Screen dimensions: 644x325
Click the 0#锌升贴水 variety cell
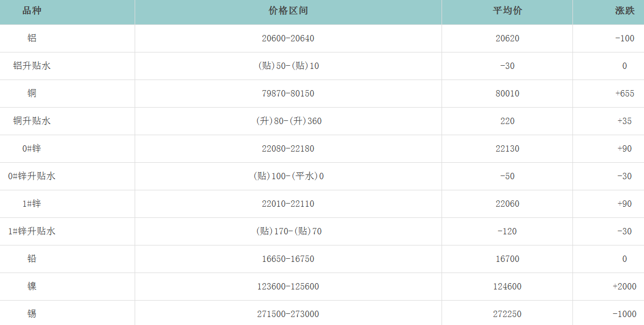[x=32, y=177]
